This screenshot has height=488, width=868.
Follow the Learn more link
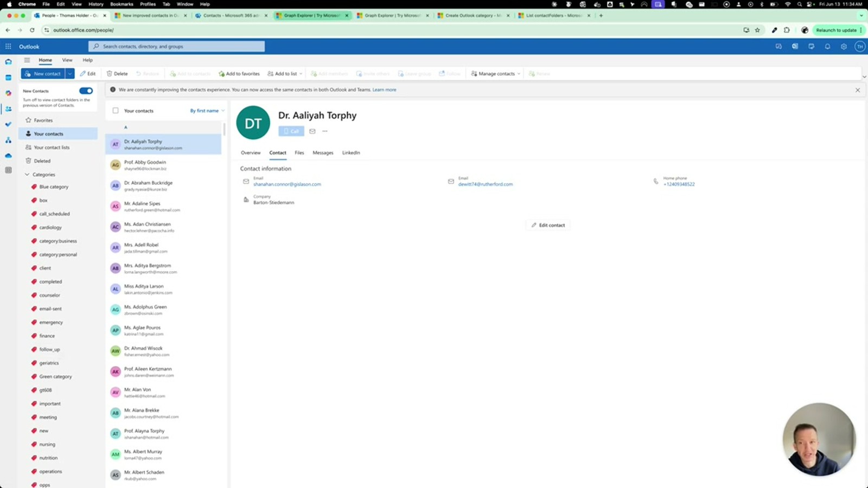coord(384,90)
